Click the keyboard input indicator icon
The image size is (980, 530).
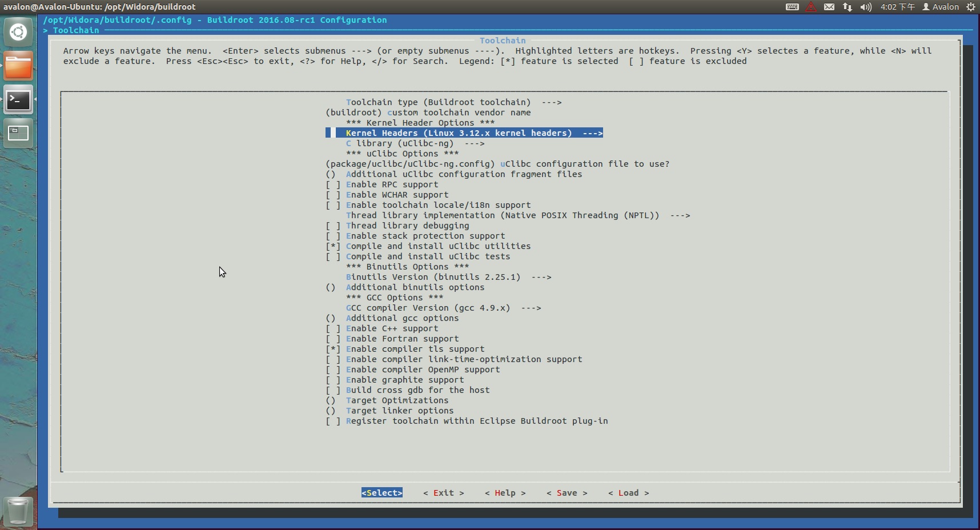pyautogui.click(x=792, y=7)
